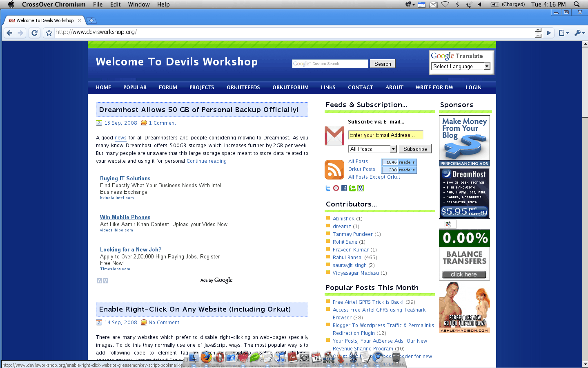Click the Ashley Madison ad image
Screen dimensions: 588x368
point(464,307)
